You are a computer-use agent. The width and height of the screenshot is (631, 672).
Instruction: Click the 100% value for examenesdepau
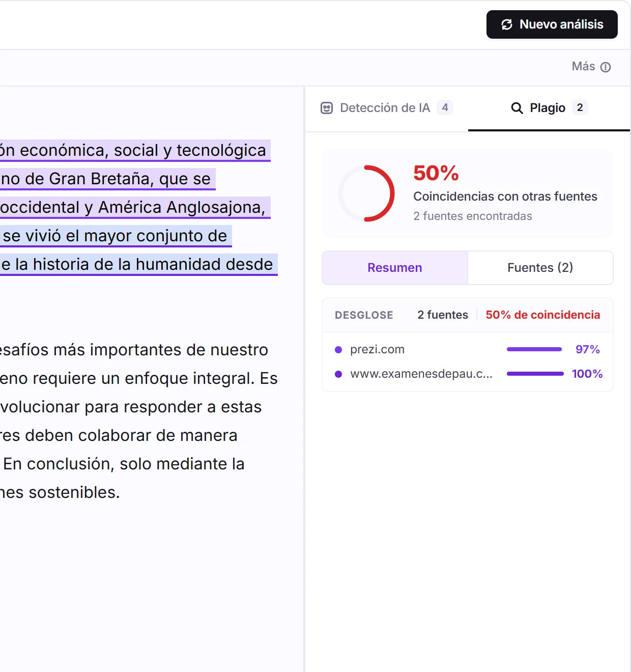pyautogui.click(x=587, y=374)
